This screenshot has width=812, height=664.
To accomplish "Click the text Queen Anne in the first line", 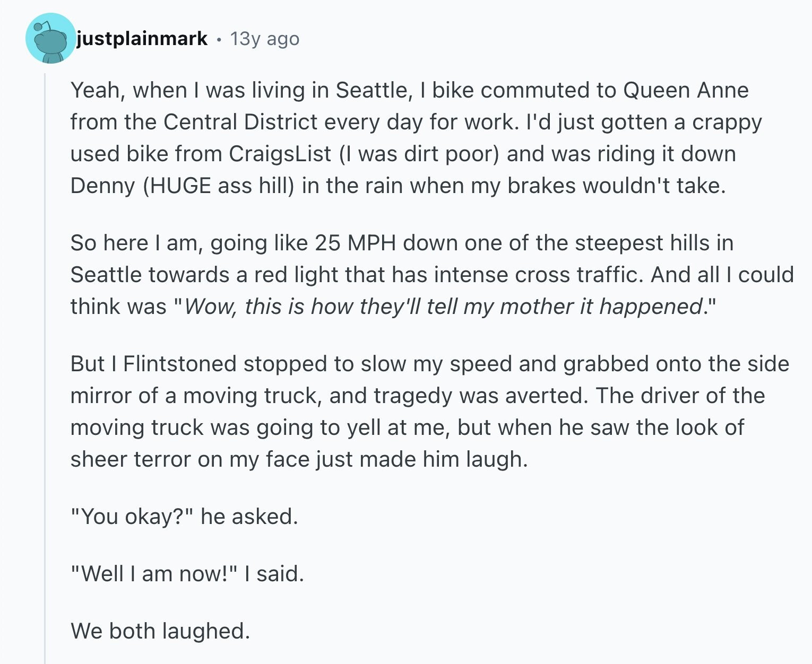I will (x=685, y=91).
